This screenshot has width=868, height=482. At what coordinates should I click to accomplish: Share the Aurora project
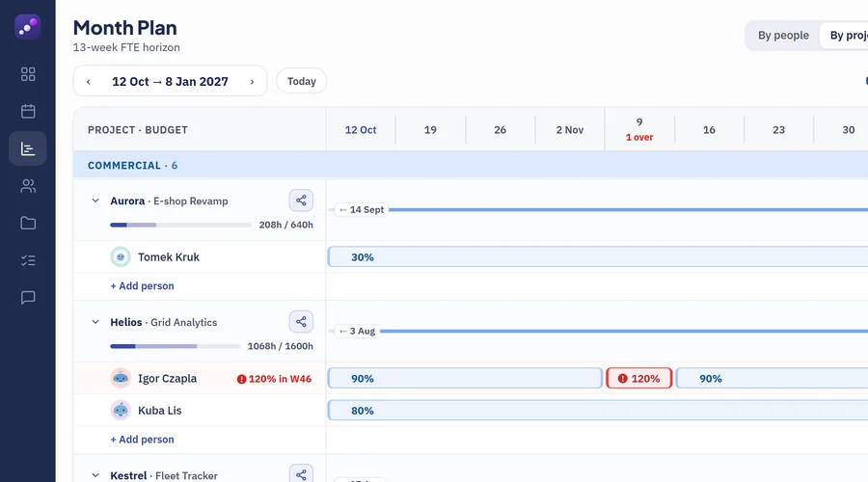click(301, 201)
